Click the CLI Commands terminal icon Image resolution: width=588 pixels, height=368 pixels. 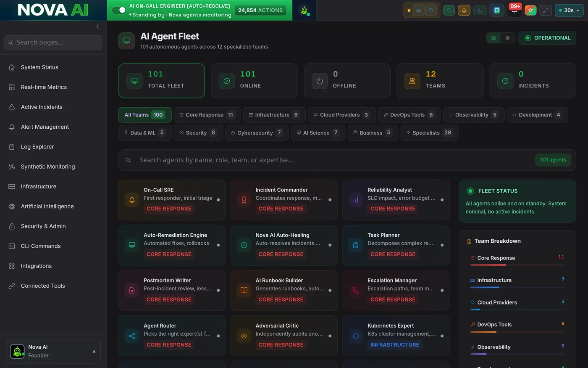(12, 246)
